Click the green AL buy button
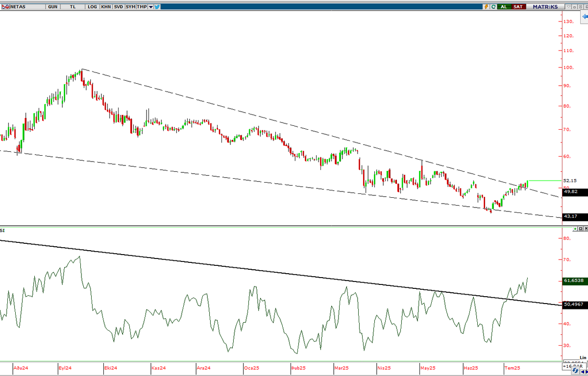Screen dimensions: 588x376 tap(504, 7)
